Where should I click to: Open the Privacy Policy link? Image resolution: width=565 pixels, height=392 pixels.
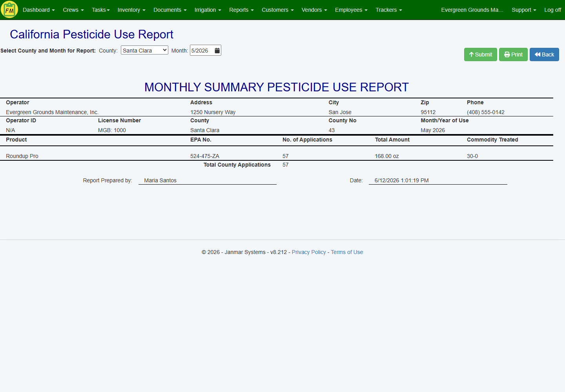pos(309,252)
